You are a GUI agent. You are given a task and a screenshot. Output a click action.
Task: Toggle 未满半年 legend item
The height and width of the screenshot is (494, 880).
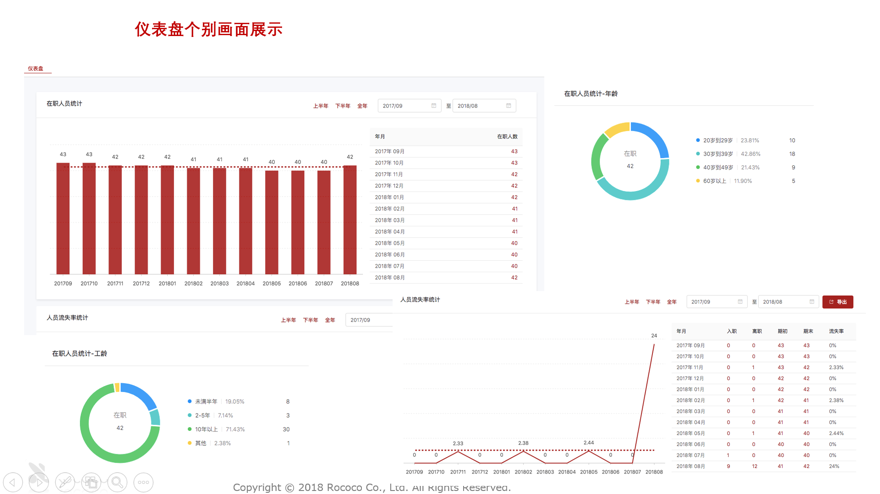click(x=203, y=401)
